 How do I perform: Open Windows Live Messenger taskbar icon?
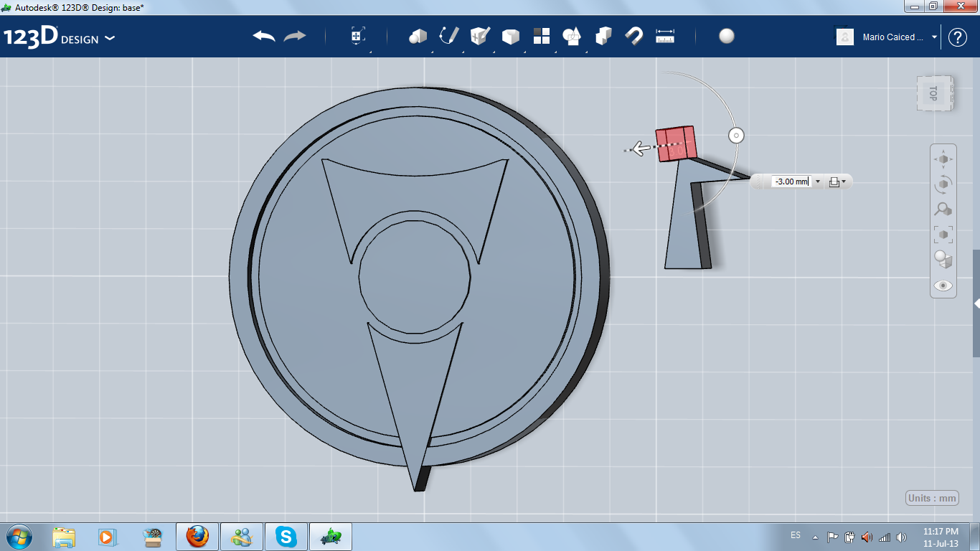[241, 537]
